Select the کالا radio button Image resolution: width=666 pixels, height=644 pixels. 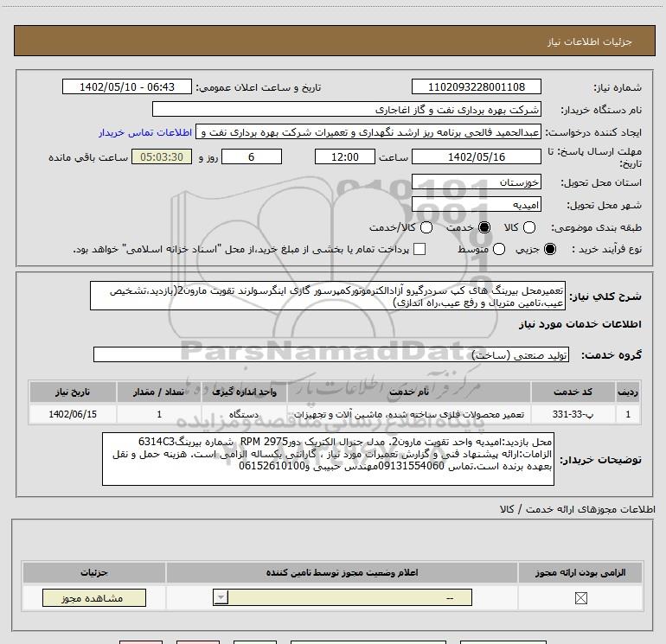[x=529, y=227]
